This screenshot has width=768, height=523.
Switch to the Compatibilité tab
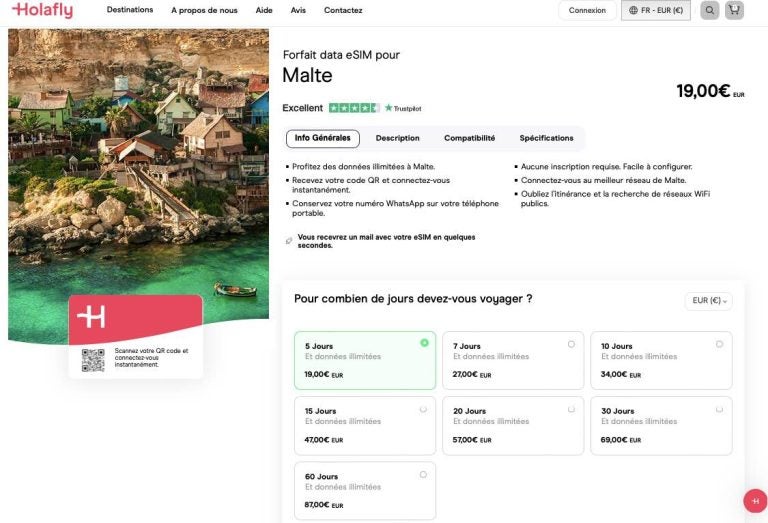469,139
